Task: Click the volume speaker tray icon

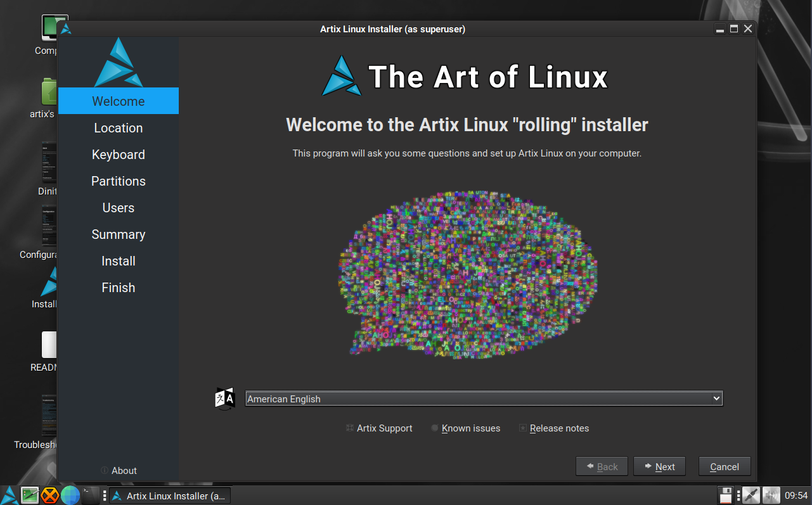Action: click(771, 495)
